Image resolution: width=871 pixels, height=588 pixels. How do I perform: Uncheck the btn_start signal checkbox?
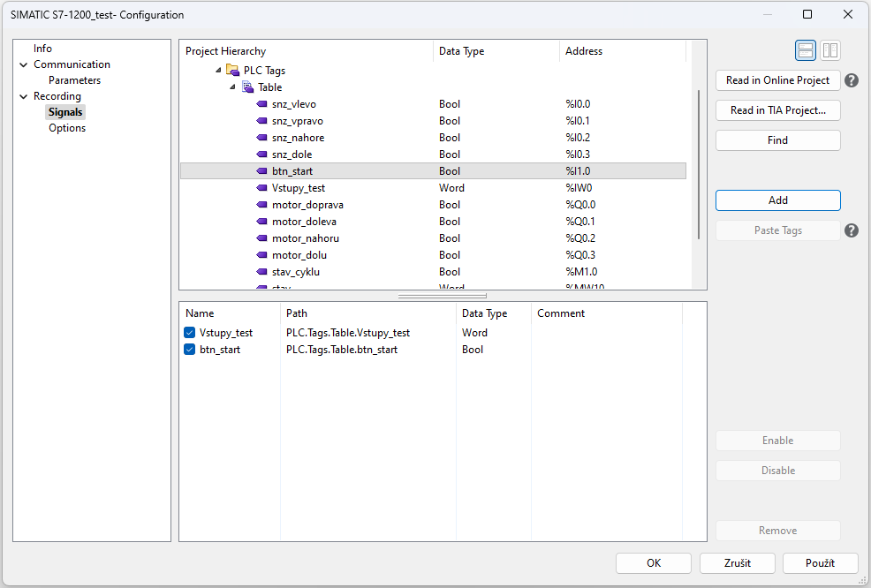tap(189, 350)
